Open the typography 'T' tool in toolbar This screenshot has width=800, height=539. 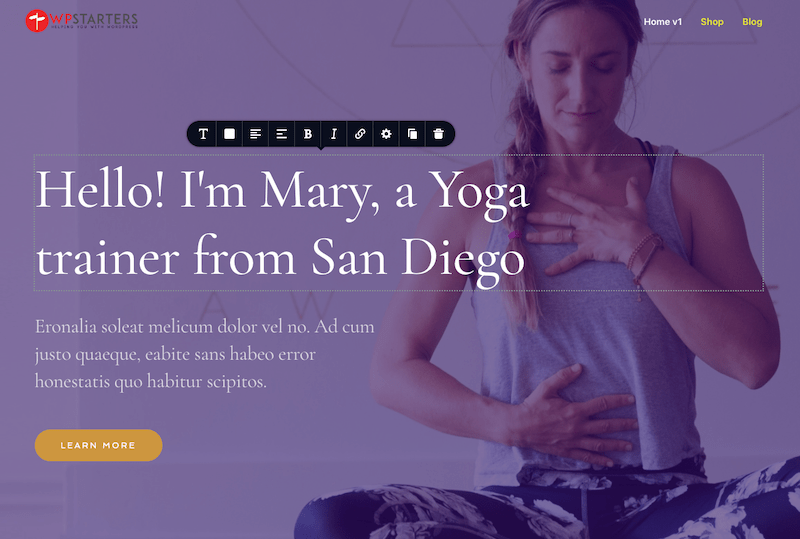click(x=203, y=134)
